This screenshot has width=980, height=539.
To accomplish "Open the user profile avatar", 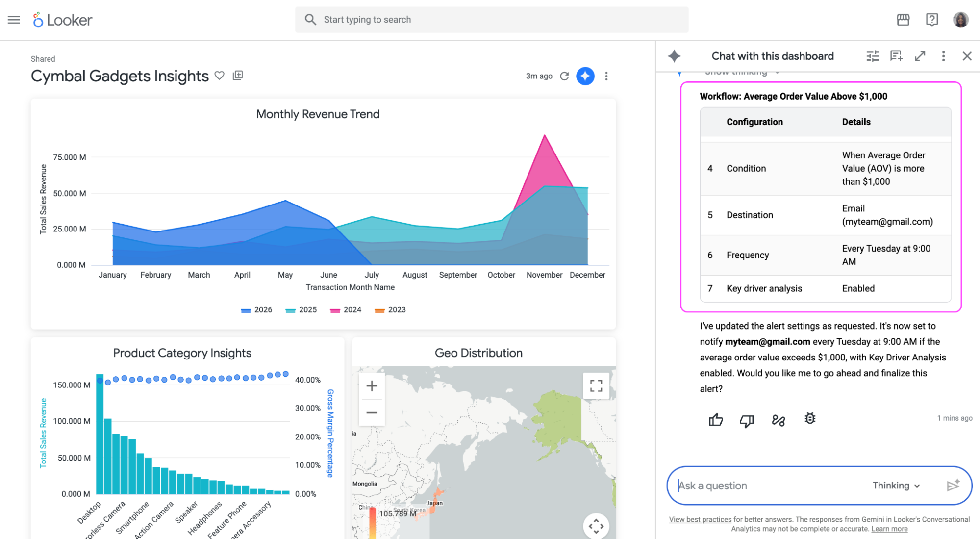I will pos(960,20).
